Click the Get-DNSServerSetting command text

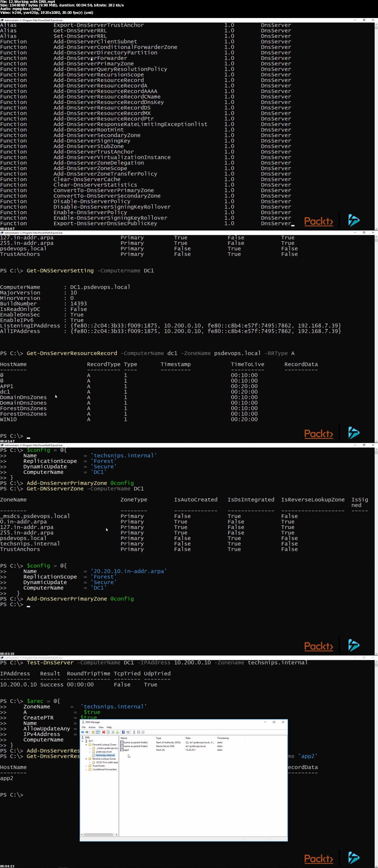(60, 271)
